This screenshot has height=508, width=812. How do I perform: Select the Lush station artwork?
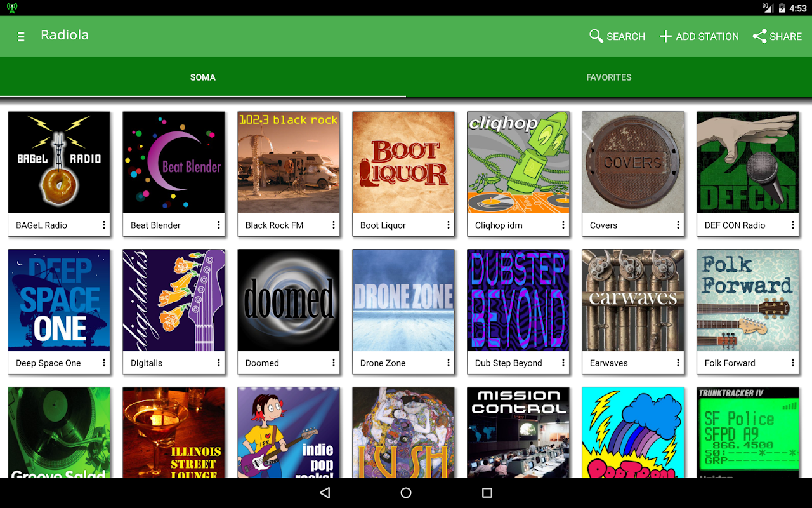click(x=403, y=432)
